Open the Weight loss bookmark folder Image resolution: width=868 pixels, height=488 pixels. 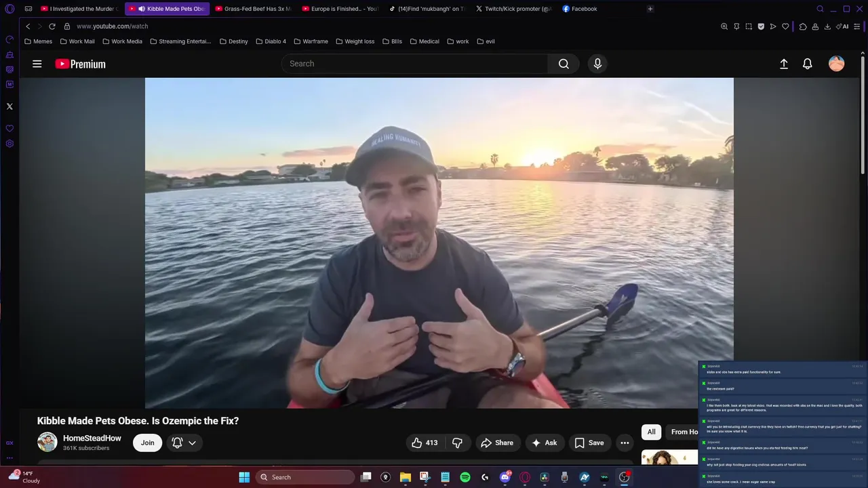point(355,41)
